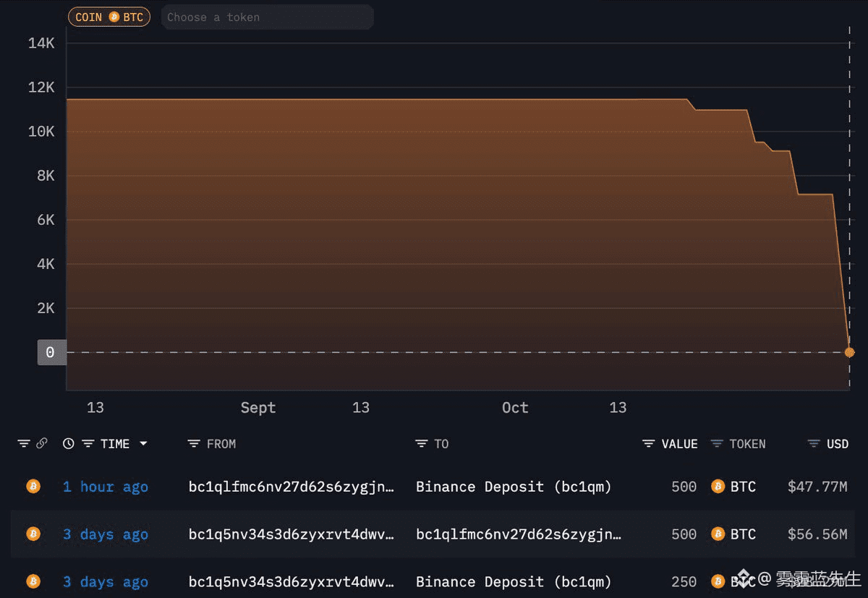Click the orange chart endpoint marker at zero
The image size is (868, 598).
point(849,352)
